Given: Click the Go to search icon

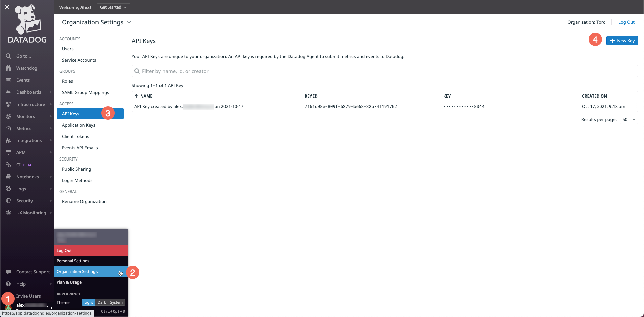Looking at the screenshot, I should pos(8,56).
